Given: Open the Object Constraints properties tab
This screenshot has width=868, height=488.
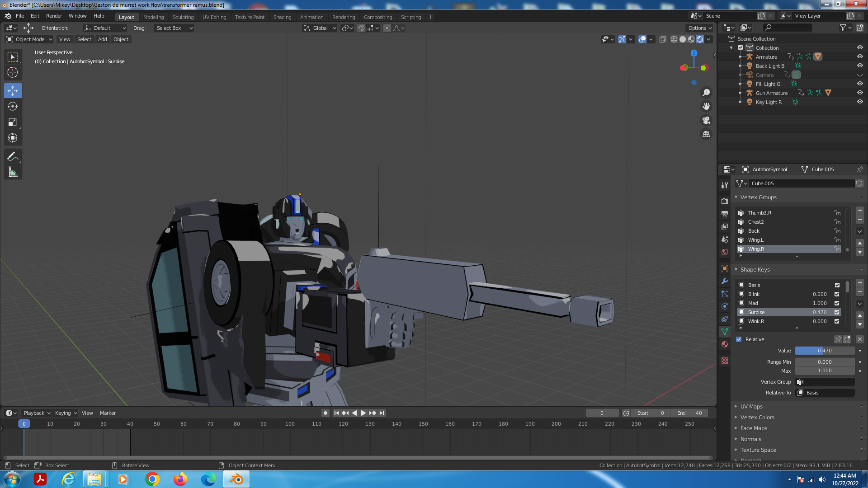Looking at the screenshot, I should click(725, 319).
